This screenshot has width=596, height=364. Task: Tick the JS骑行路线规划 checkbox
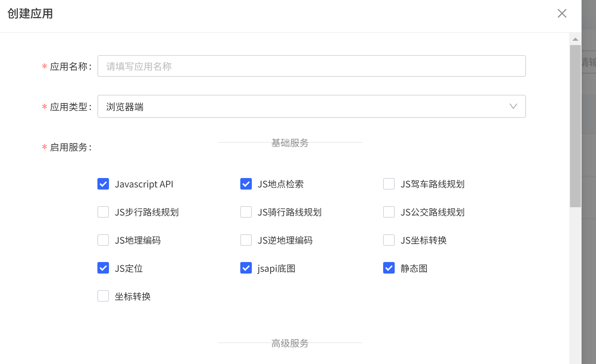point(246,212)
